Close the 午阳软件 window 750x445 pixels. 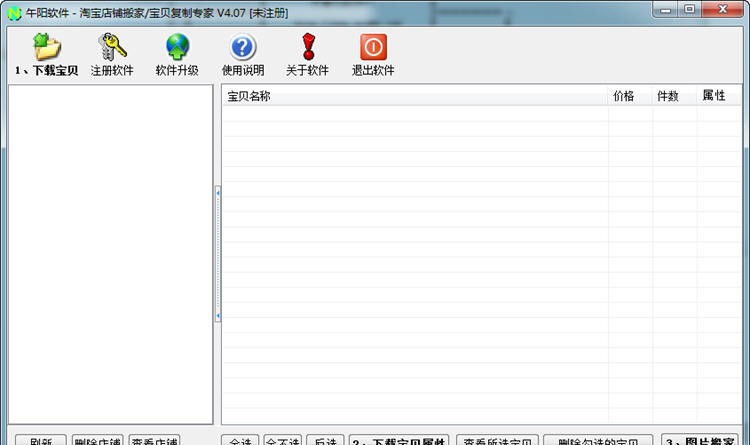click(x=723, y=9)
